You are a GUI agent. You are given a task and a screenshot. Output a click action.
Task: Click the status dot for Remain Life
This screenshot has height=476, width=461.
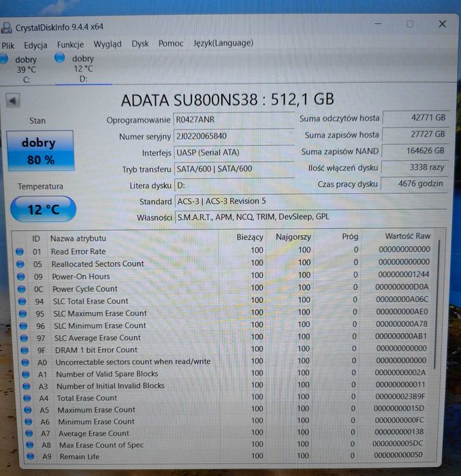(30, 456)
